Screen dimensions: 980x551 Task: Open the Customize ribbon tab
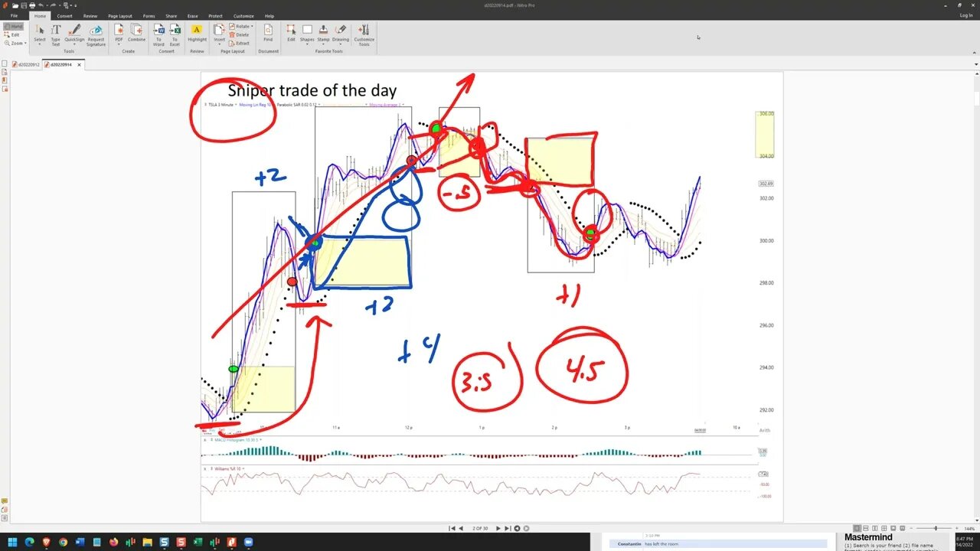tap(243, 15)
